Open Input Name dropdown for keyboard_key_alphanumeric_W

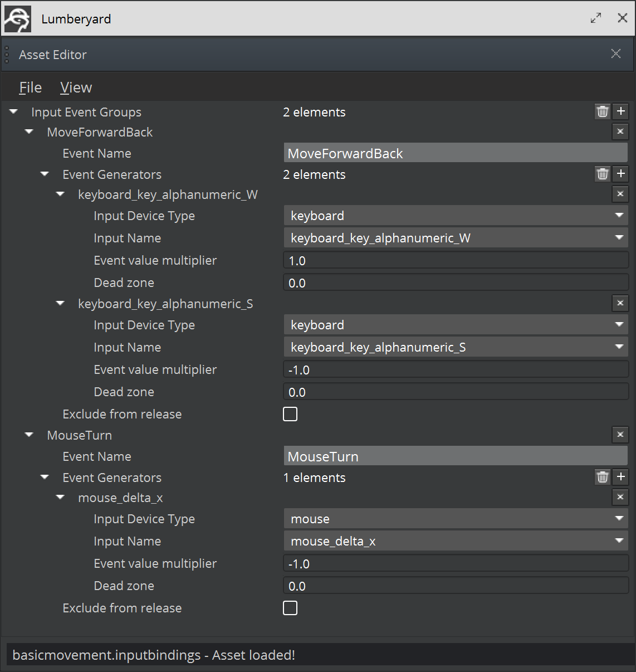point(456,238)
